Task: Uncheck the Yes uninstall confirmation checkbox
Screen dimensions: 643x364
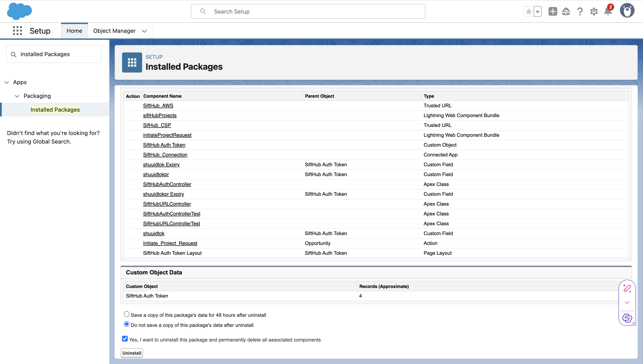Action: point(125,339)
